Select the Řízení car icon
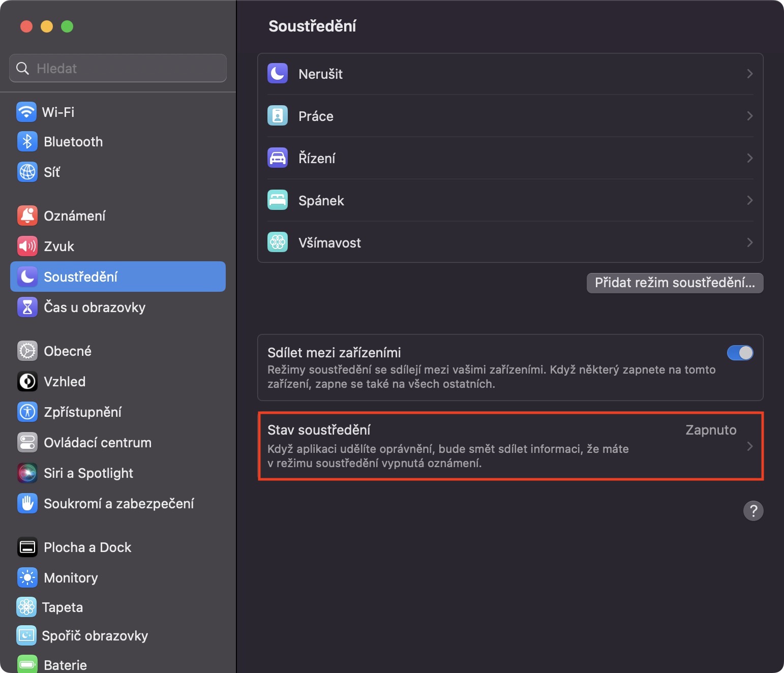Image resolution: width=784 pixels, height=673 pixels. 278,158
